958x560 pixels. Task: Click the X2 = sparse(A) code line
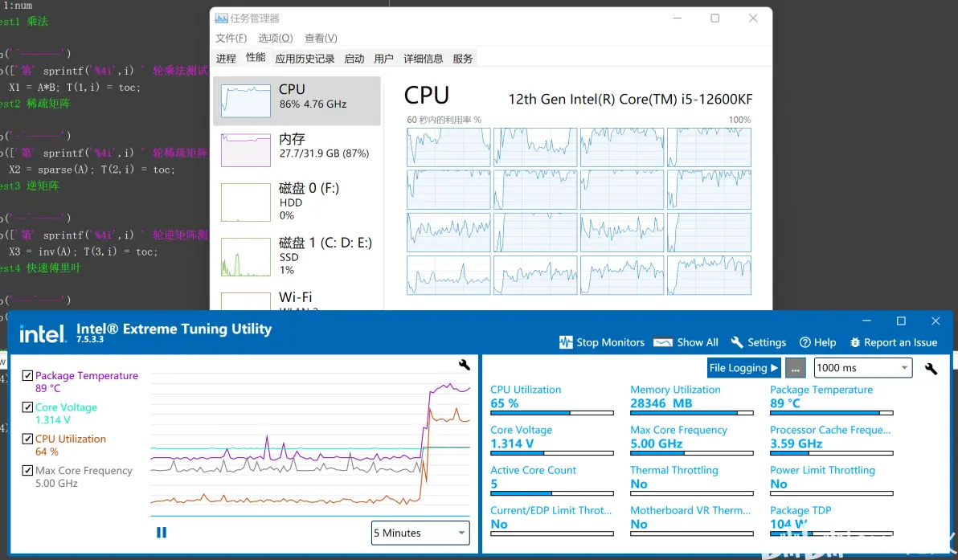92,170
